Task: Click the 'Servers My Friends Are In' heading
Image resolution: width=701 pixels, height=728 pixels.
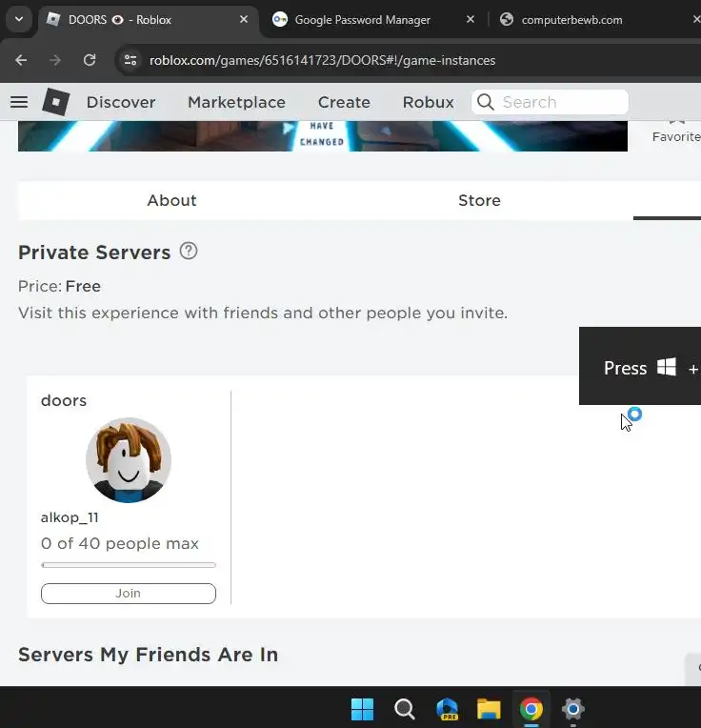Action: point(148,655)
